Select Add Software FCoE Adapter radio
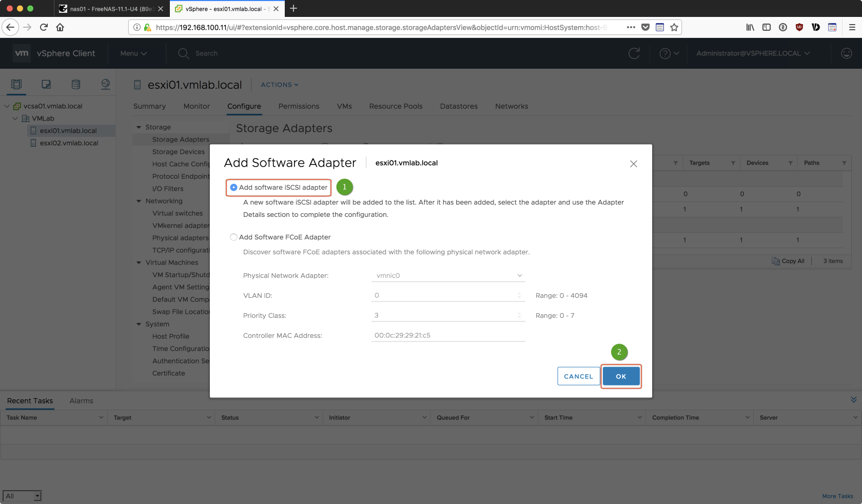The width and height of the screenshot is (862, 504). click(x=234, y=237)
